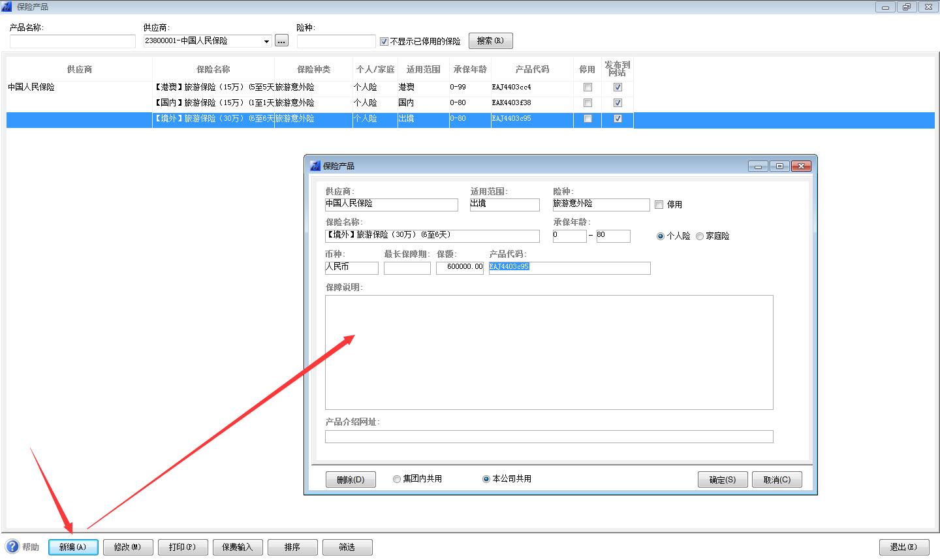Screen dimensions: 940x560
Task: Check 停用 checkbox in the dialog
Action: coord(659,204)
